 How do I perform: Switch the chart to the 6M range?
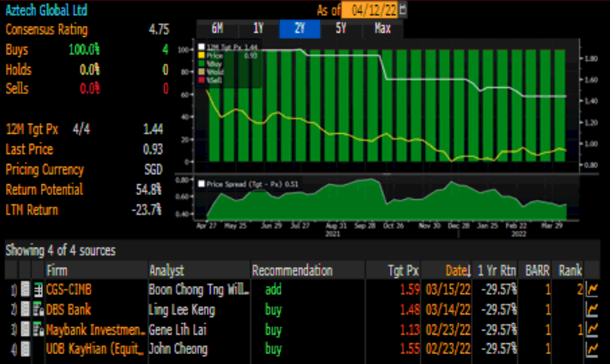(218, 28)
